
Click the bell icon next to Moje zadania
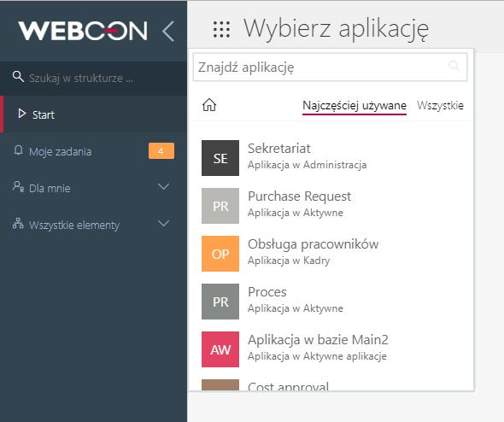click(18, 150)
